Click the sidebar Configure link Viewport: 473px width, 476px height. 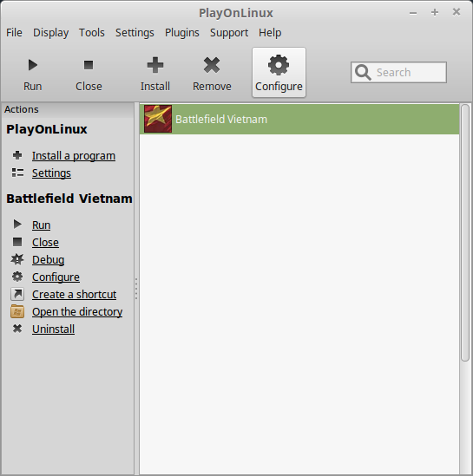click(56, 277)
